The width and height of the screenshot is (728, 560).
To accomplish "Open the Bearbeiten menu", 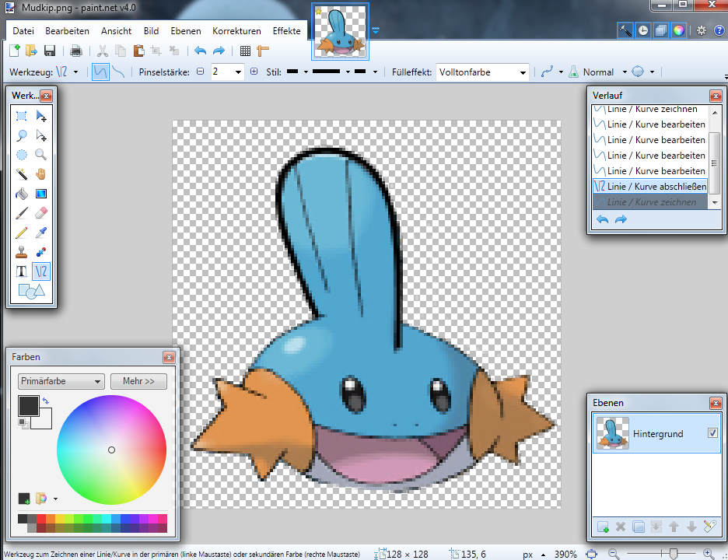I will [x=67, y=30].
